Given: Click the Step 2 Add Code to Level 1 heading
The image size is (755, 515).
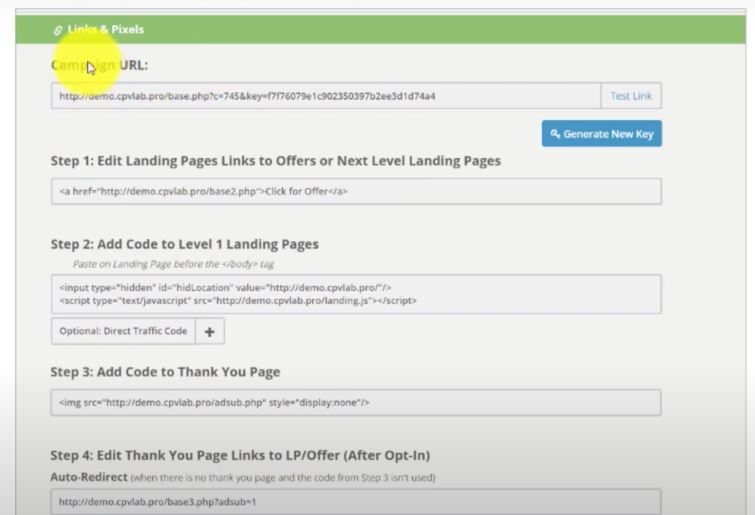Looking at the screenshot, I should tap(184, 244).
